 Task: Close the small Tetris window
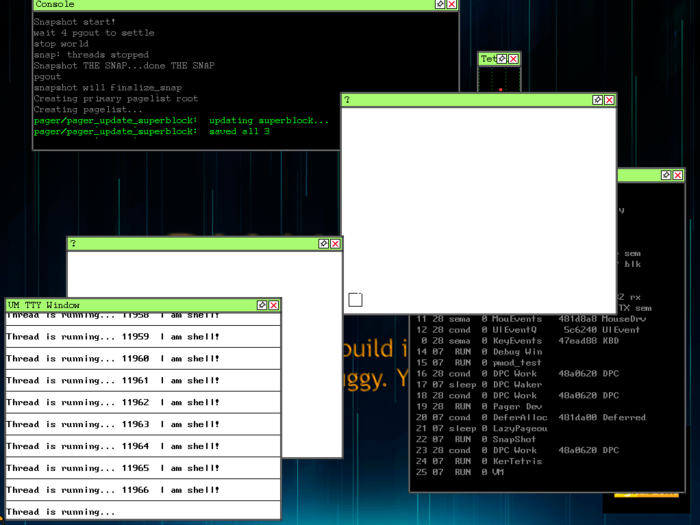(514, 59)
